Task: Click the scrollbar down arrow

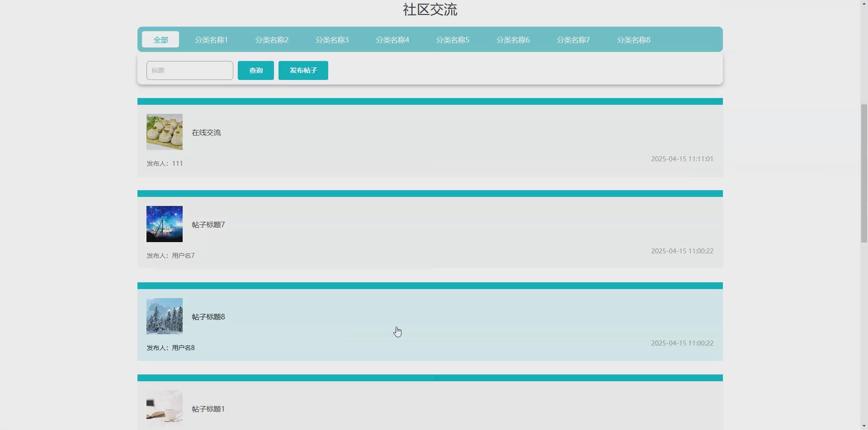Action: (864, 426)
